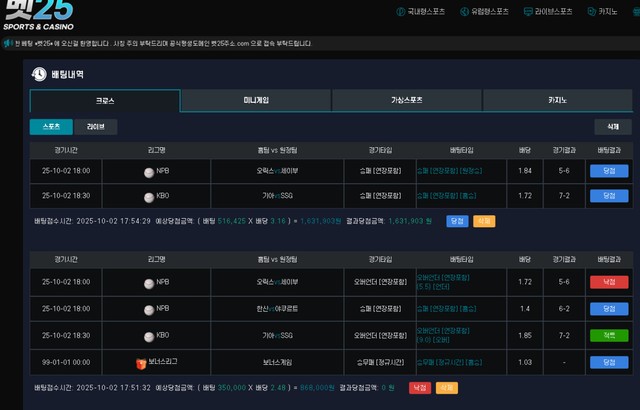Click the 벳25 Sports & Casino logo
Viewport: 640px width, 410px height.
[40, 17]
